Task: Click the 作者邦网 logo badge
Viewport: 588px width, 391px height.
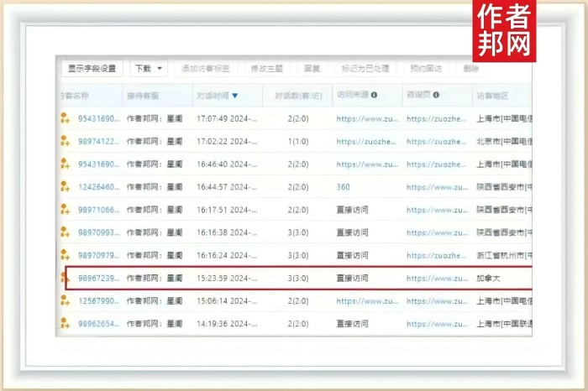Action: pos(505,32)
